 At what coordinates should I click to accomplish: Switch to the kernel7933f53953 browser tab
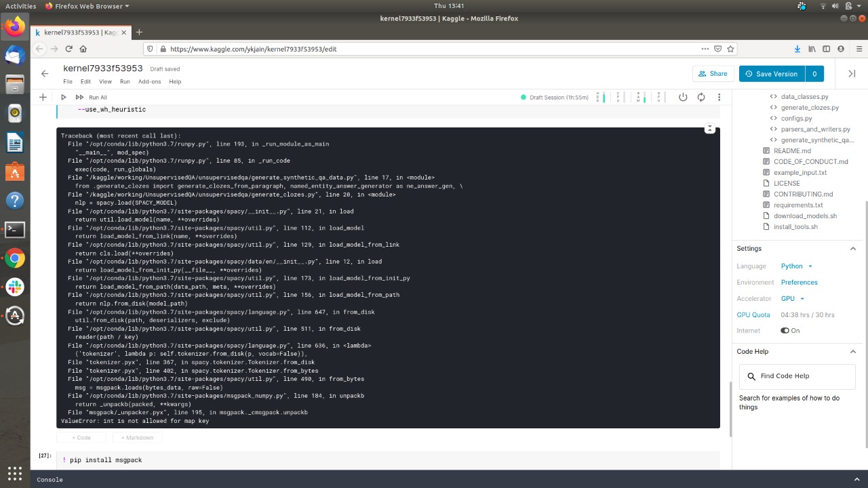click(x=78, y=32)
